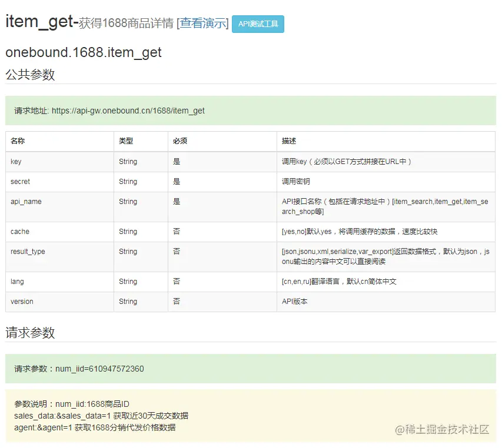The height and width of the screenshot is (448, 502).
Task: Click 否 in the version row
Action: (177, 301)
